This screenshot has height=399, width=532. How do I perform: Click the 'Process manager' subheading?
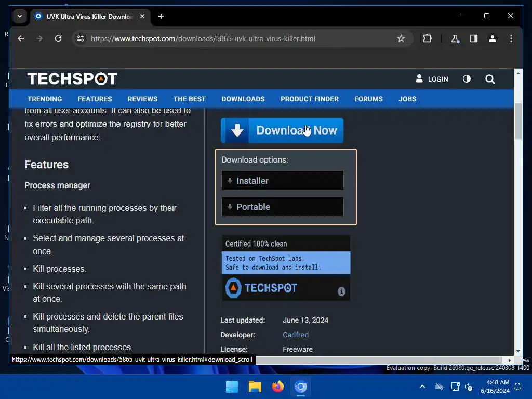(x=57, y=185)
